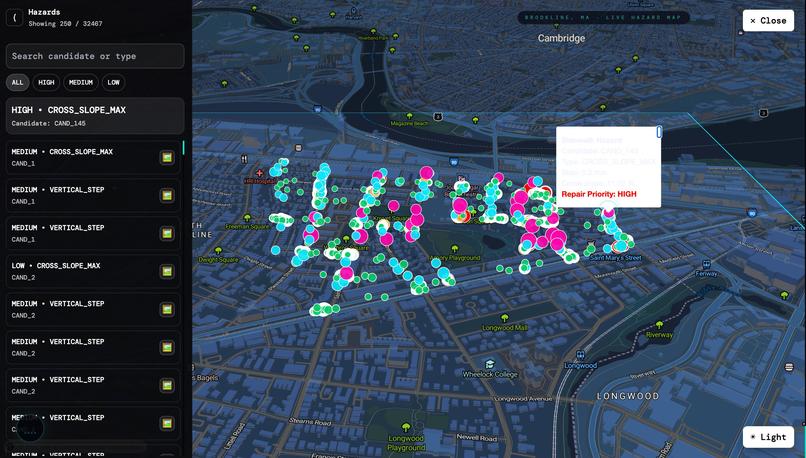Open the chat bubble icon at panel bottom
The height and width of the screenshot is (458, 806).
[x=30, y=430]
